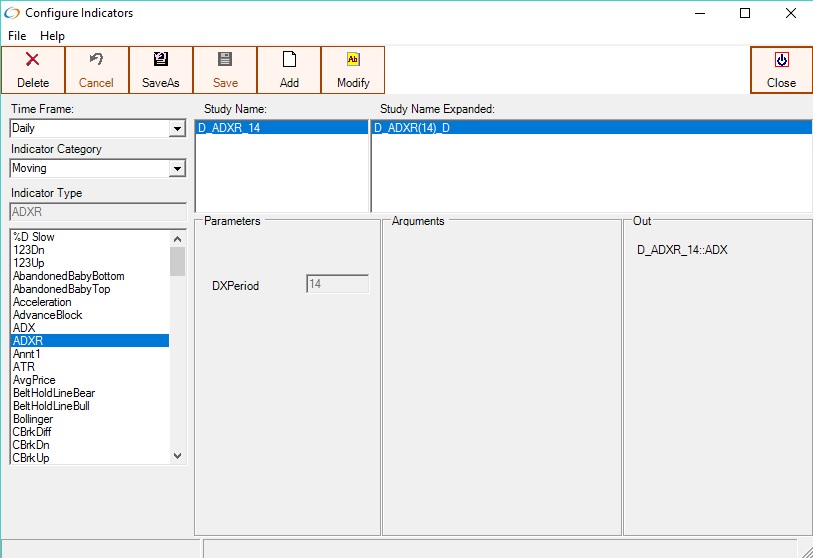Viewport: 813px width, 558px height.
Task: Choose Bollinger from indicator list
Action: click(34, 419)
